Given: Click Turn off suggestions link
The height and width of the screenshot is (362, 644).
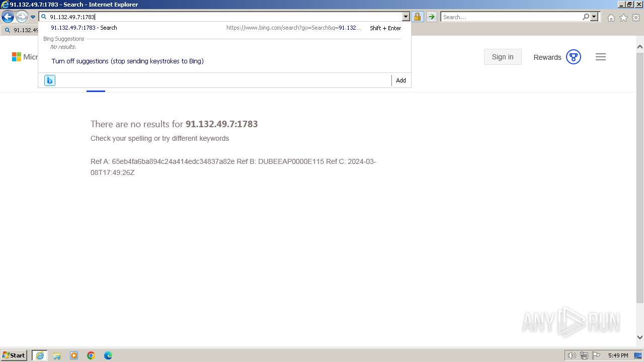Looking at the screenshot, I should pos(128,61).
